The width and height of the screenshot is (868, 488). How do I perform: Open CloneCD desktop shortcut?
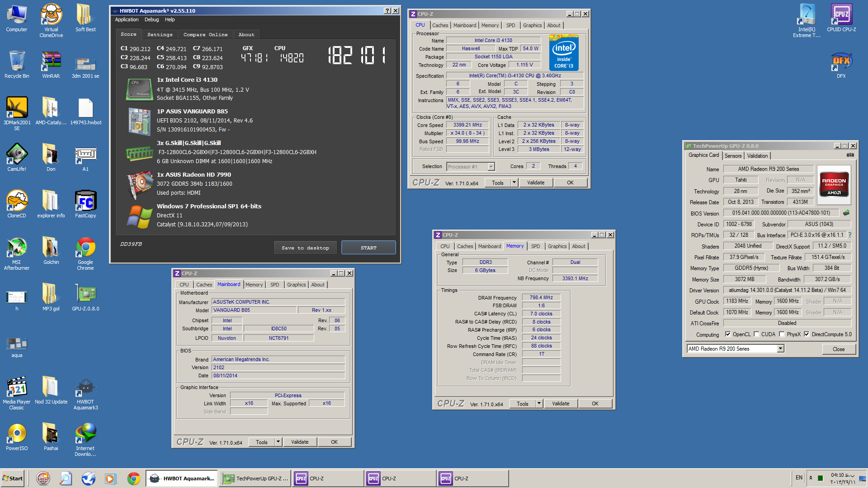pyautogui.click(x=17, y=204)
